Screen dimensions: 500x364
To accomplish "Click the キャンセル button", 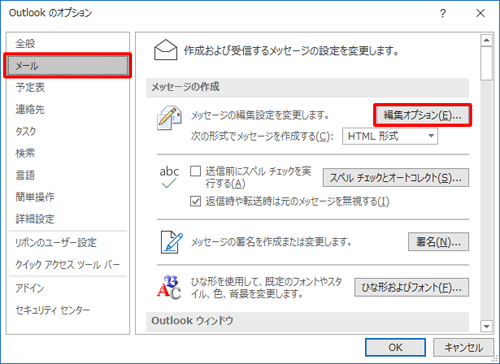I will pyautogui.click(x=463, y=348).
